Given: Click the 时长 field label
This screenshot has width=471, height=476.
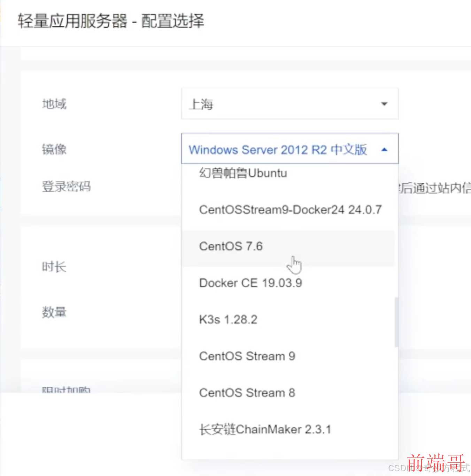Looking at the screenshot, I should click(x=54, y=267).
